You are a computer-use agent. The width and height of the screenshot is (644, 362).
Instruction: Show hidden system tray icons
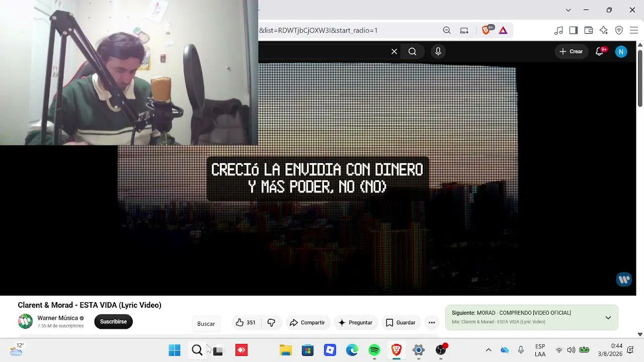(x=489, y=350)
